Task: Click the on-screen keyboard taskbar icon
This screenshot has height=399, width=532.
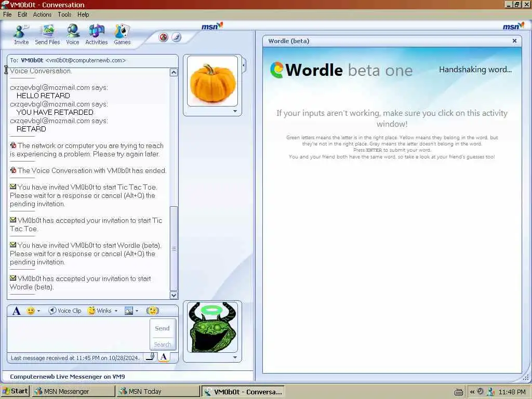Action: 458,392
